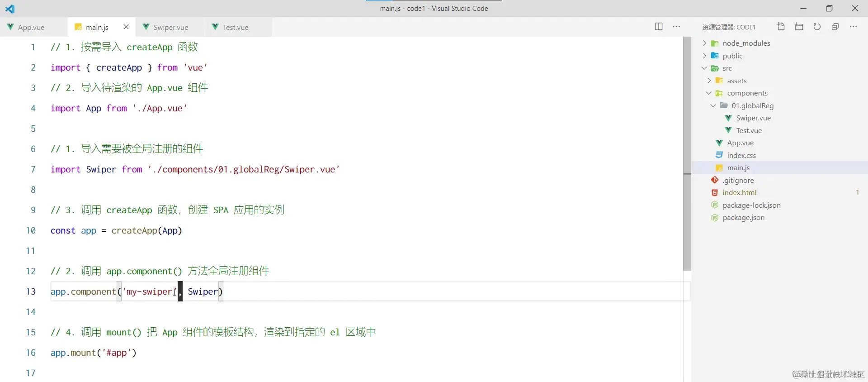Close the main.js tab
The image size is (868, 382).
click(126, 27)
